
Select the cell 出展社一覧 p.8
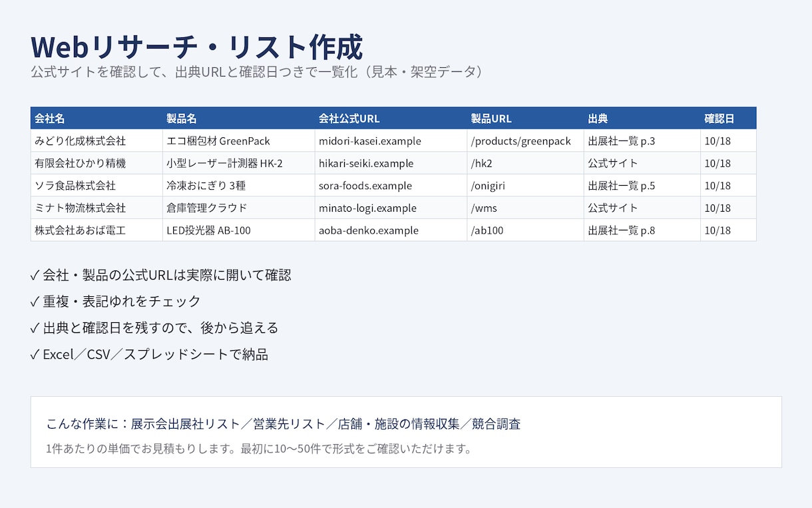click(x=642, y=230)
